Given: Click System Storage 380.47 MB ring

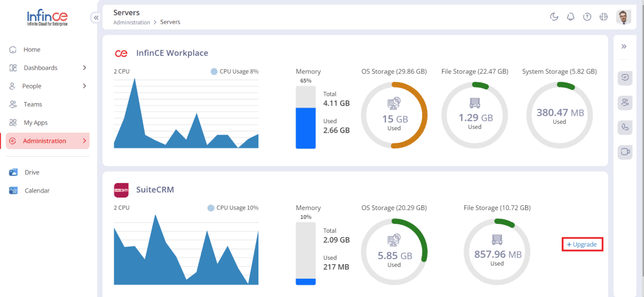Looking at the screenshot, I should [559, 115].
